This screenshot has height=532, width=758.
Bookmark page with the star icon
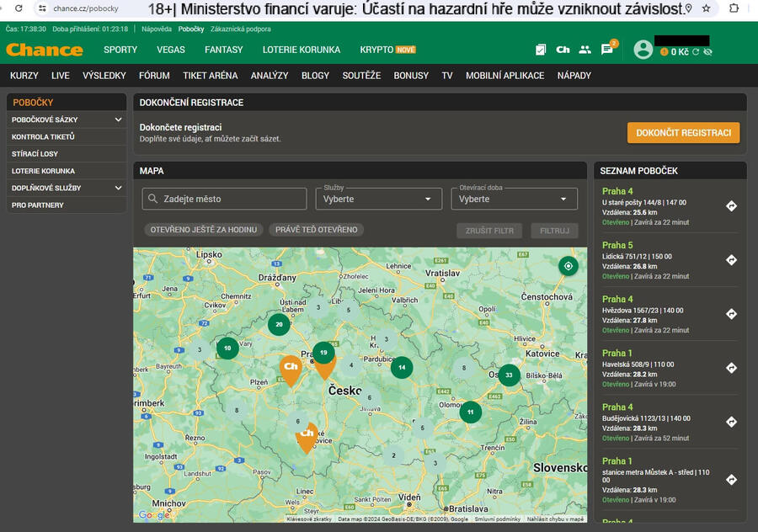707,8
